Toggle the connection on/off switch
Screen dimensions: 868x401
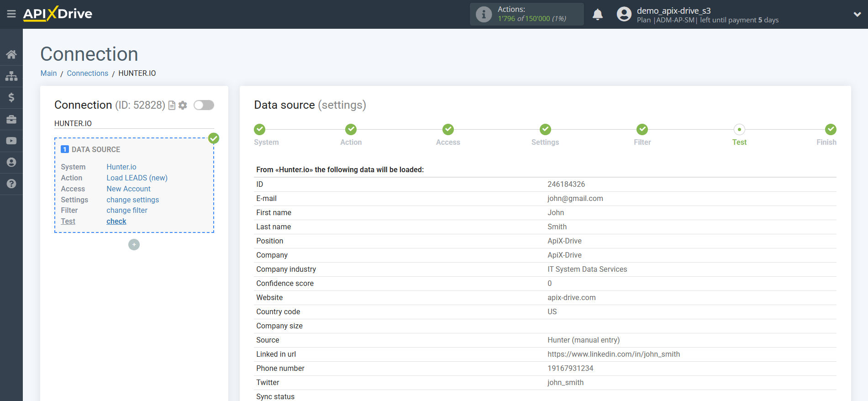tap(204, 105)
